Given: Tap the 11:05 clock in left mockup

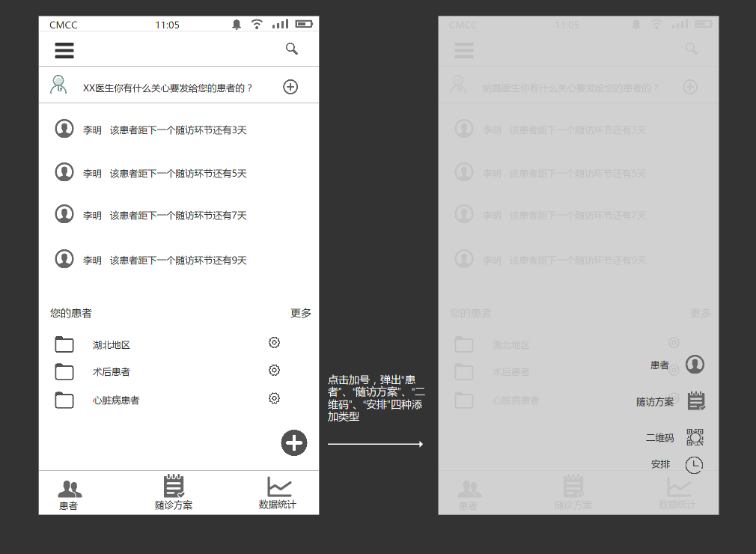Looking at the screenshot, I should [x=167, y=25].
